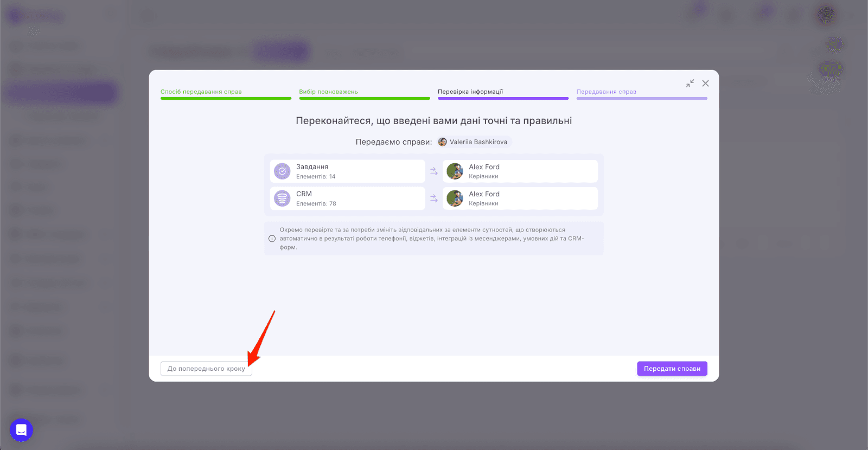Click Valeriia Bashkirova's avatar chip
Viewport: 868px width, 450px height.
[x=473, y=142]
